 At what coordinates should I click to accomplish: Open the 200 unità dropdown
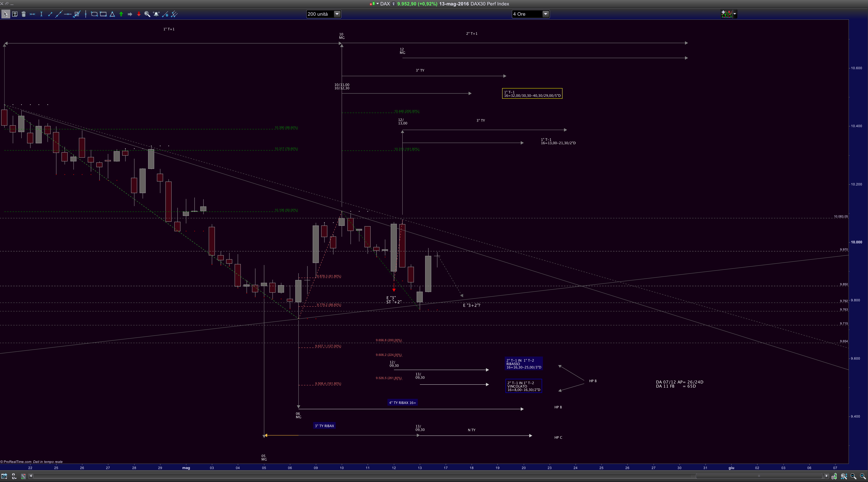pyautogui.click(x=337, y=14)
